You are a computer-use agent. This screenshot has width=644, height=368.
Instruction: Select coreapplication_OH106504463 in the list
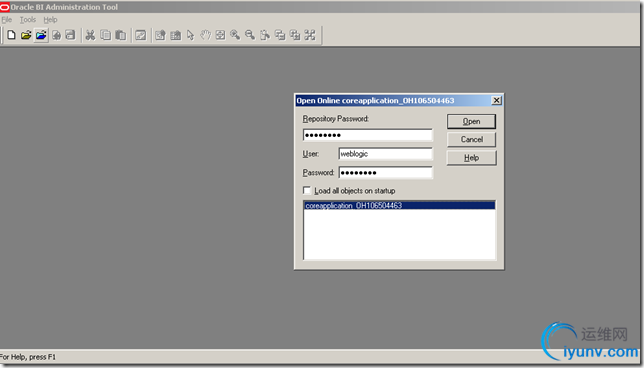tap(399, 205)
